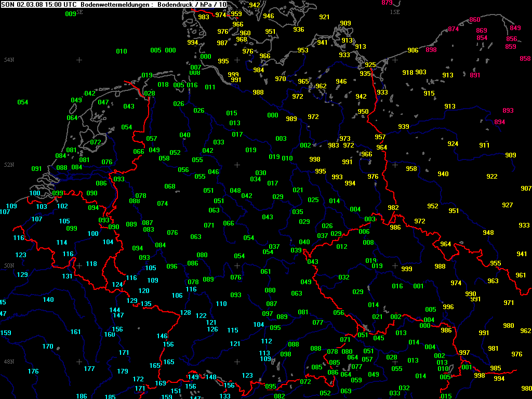The image size is (532, 399).
Task: Click the green 047 pressure reading
Action: [x=103, y=102]
